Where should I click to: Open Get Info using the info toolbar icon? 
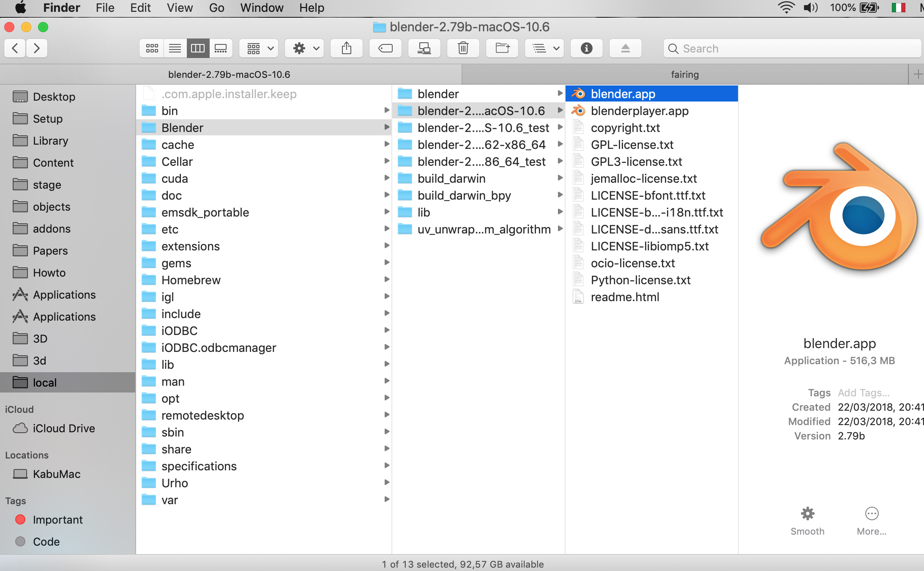(587, 48)
